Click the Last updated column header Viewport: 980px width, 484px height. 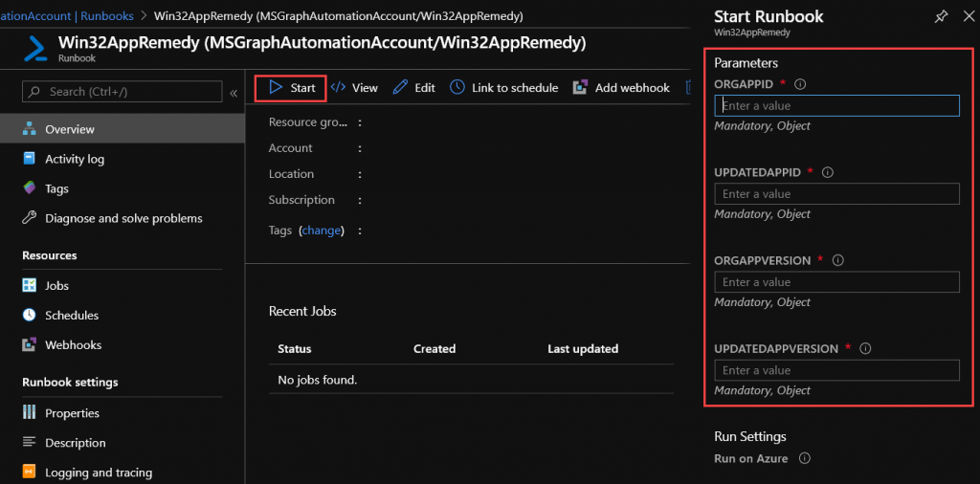(583, 348)
